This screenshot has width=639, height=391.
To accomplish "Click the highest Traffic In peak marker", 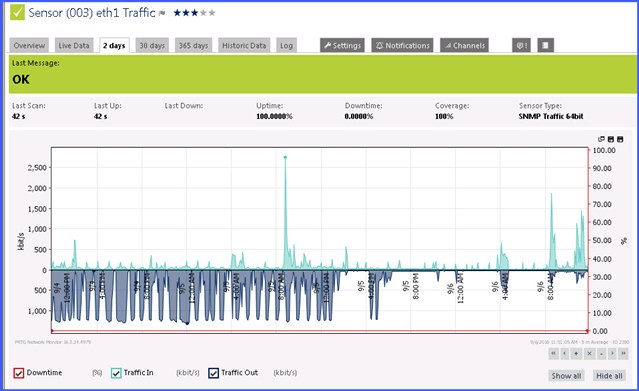I will click(x=285, y=157).
